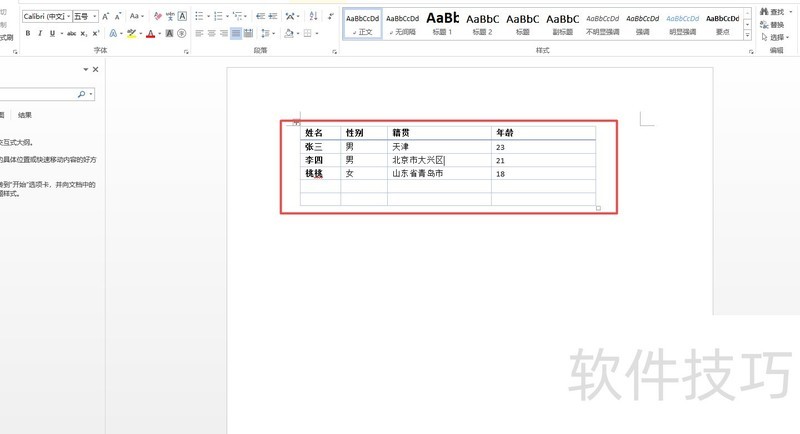Apply the red font color
This screenshot has height=434, width=800.
click(x=151, y=33)
